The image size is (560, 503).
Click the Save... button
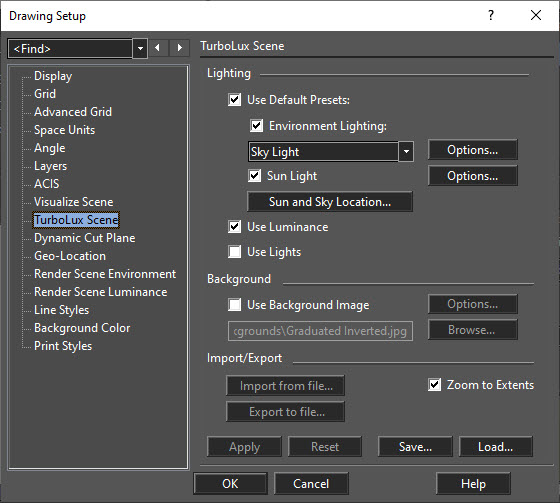click(x=415, y=447)
